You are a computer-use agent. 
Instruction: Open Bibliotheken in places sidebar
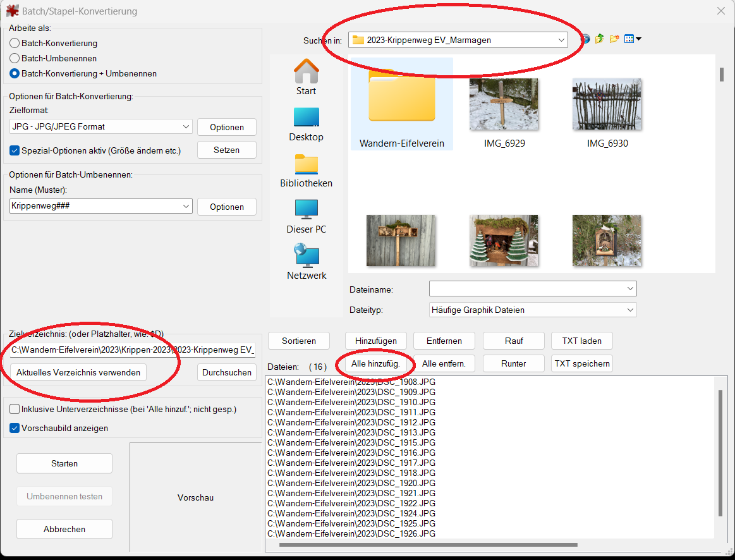click(x=306, y=169)
